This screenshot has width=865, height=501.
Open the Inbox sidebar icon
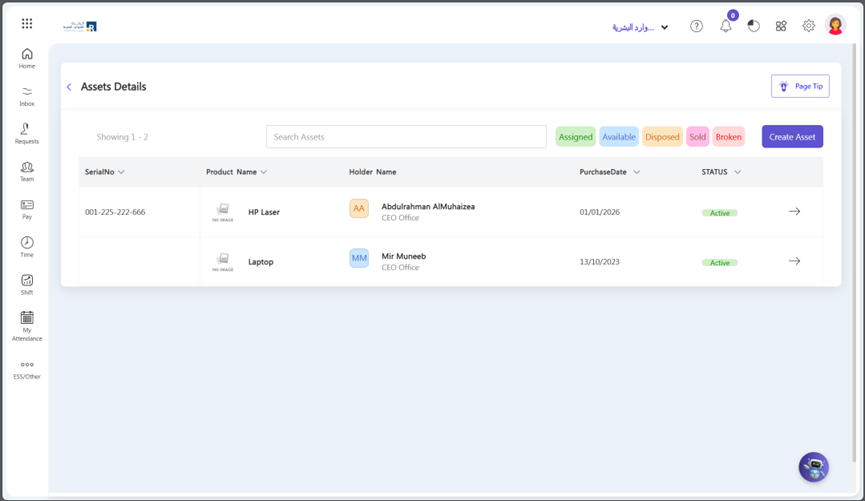[x=26, y=96]
